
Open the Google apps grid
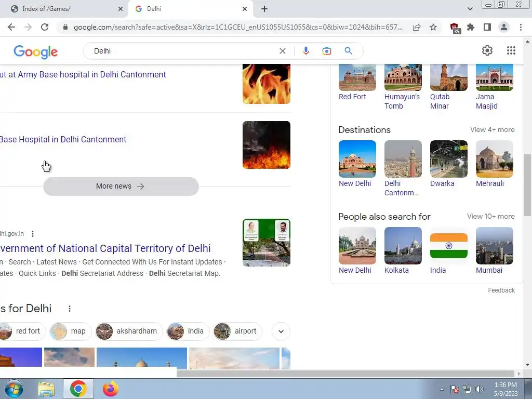(511, 50)
